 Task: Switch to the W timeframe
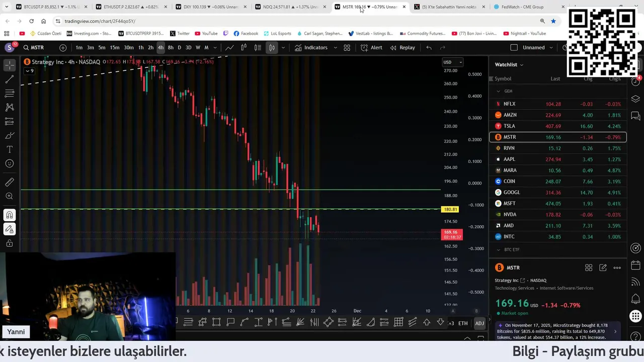198,48
